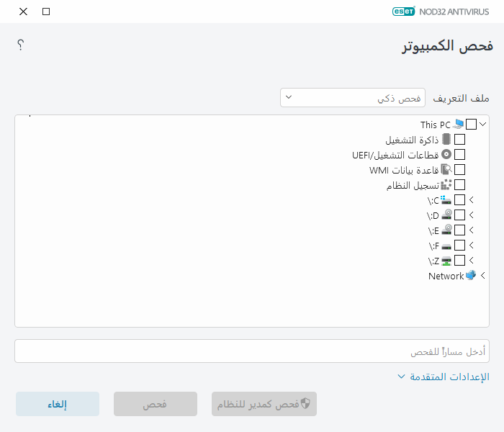Screen dimensions: 504x432
Task: Expand the Z:\ drive node
Action: click(x=471, y=260)
